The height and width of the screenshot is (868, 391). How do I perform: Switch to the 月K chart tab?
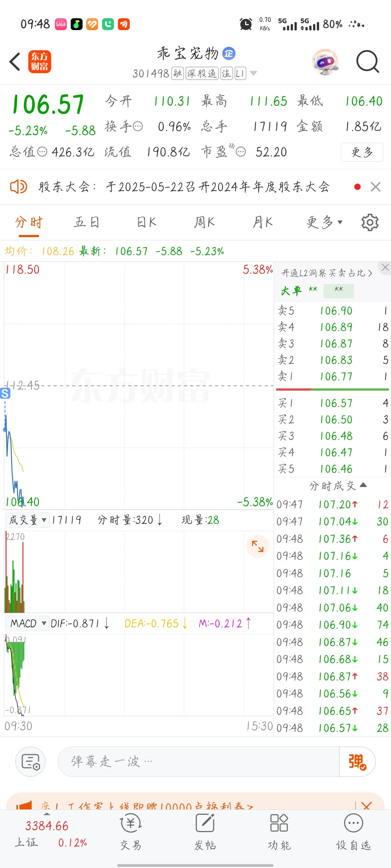(263, 222)
